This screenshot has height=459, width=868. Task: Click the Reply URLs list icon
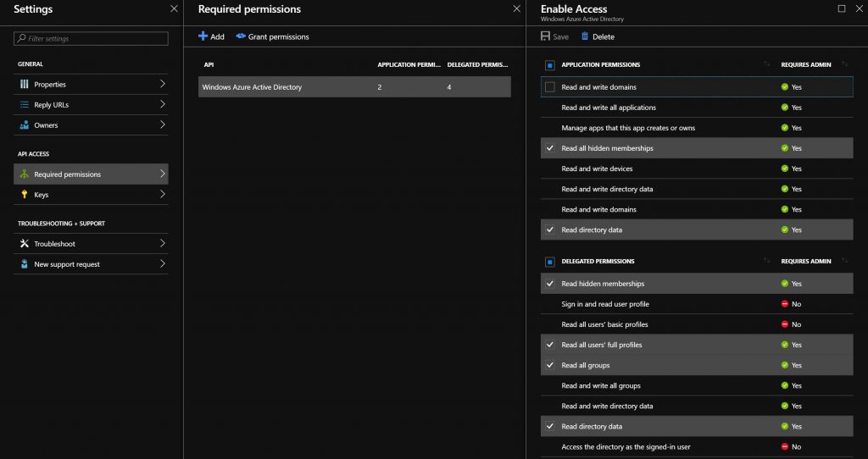(x=25, y=104)
